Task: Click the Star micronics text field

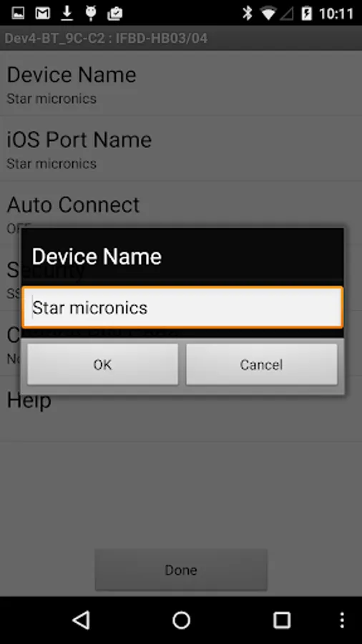Action: point(182,307)
